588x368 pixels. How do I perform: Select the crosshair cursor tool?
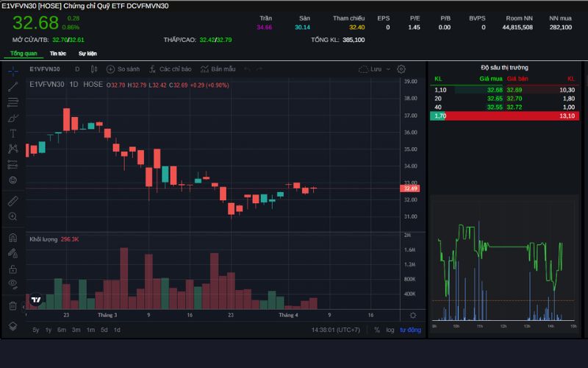click(12, 71)
